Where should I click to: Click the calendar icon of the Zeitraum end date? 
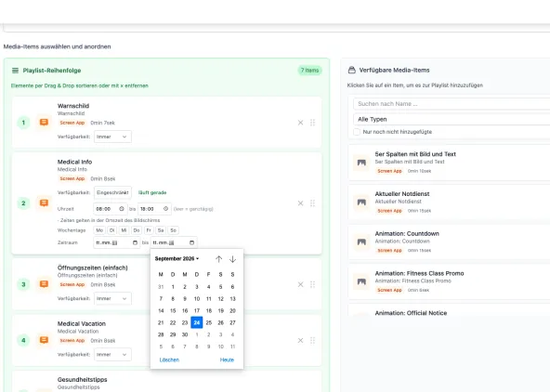pos(191,242)
